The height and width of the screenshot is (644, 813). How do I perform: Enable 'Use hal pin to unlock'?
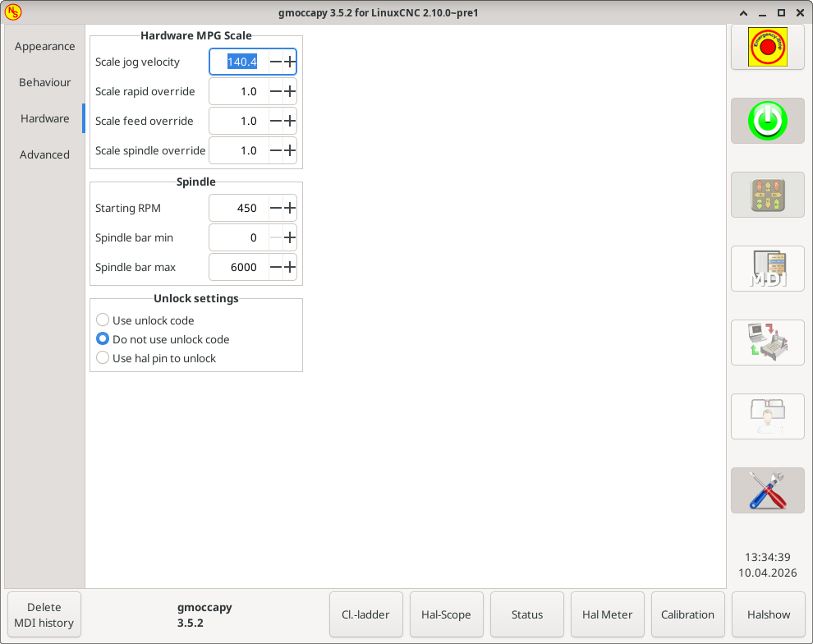[103, 358]
